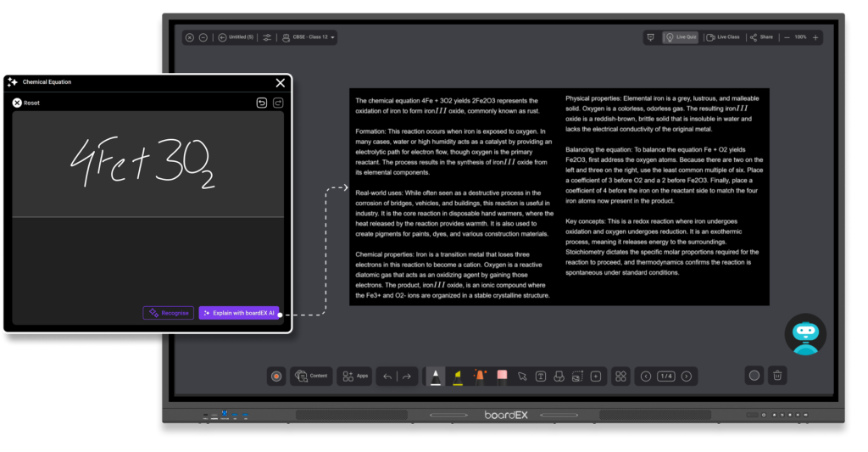Click Explain with boardEX AI
Viewport: 868px width, 452px height.
coord(238,313)
